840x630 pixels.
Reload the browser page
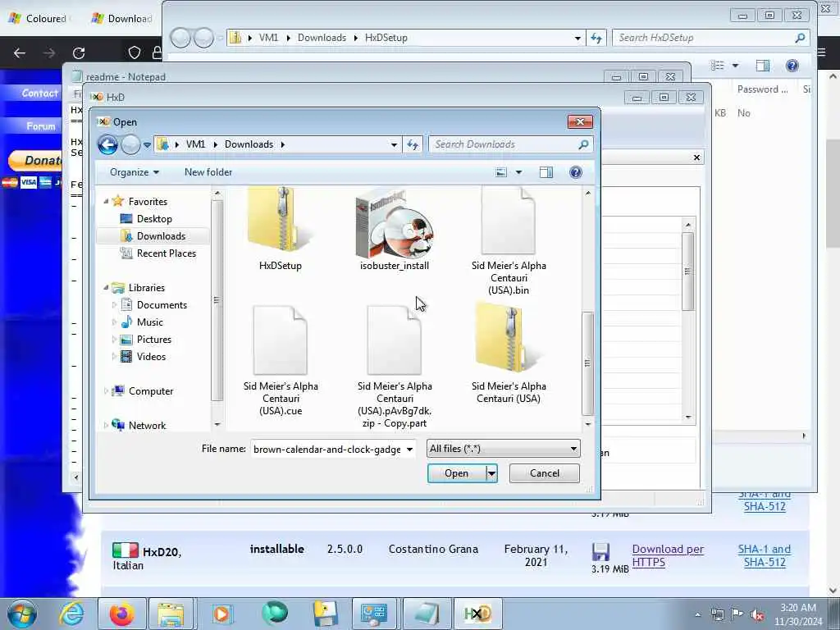(x=79, y=53)
